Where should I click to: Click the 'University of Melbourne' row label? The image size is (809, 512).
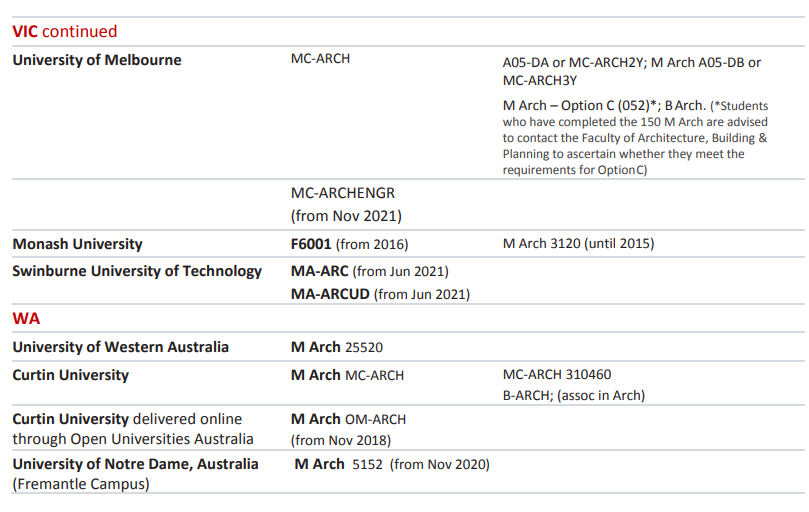pyautogui.click(x=97, y=60)
